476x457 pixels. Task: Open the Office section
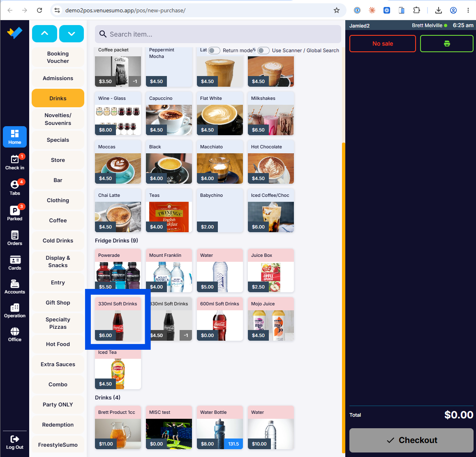[x=14, y=335]
